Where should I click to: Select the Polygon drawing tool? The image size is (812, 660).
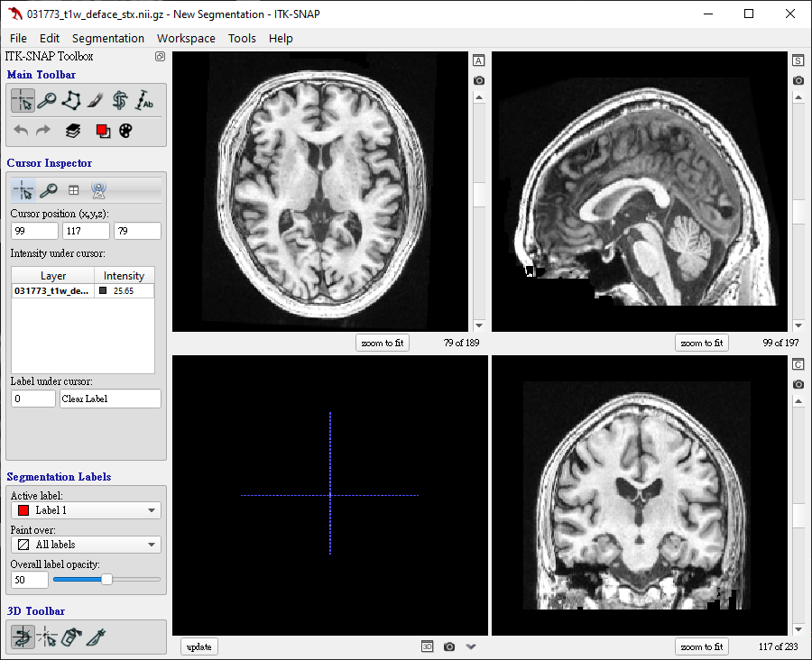71,100
